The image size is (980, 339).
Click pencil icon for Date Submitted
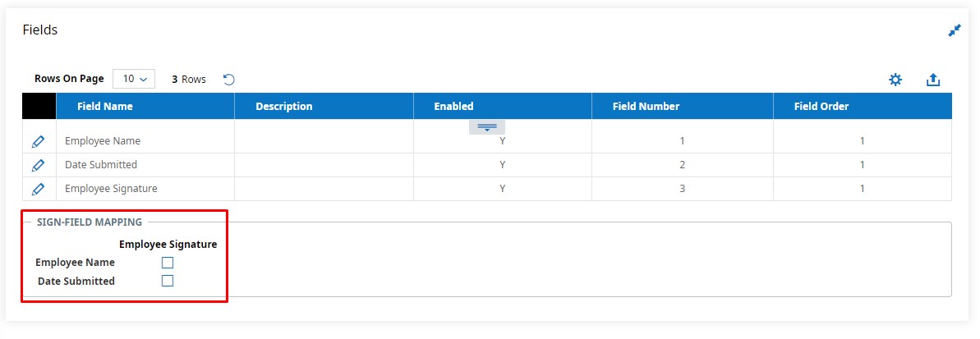38,165
